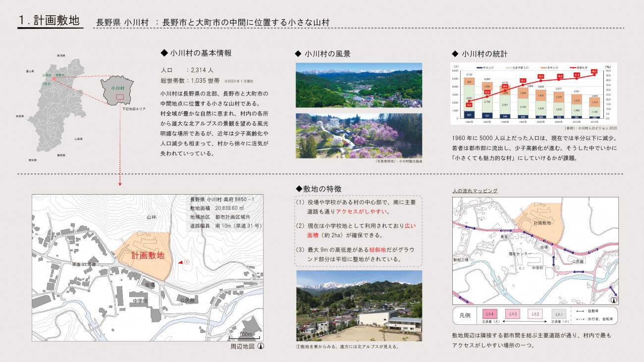The image size is (644, 362).
Task: Open the site photo viewed from the east
Action: tap(359, 305)
